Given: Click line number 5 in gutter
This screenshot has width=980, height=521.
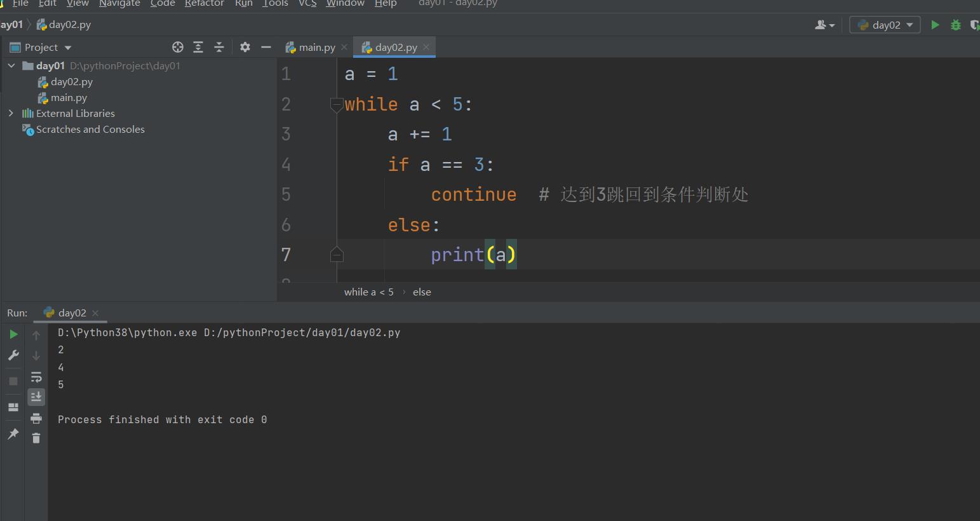Looking at the screenshot, I should (286, 194).
